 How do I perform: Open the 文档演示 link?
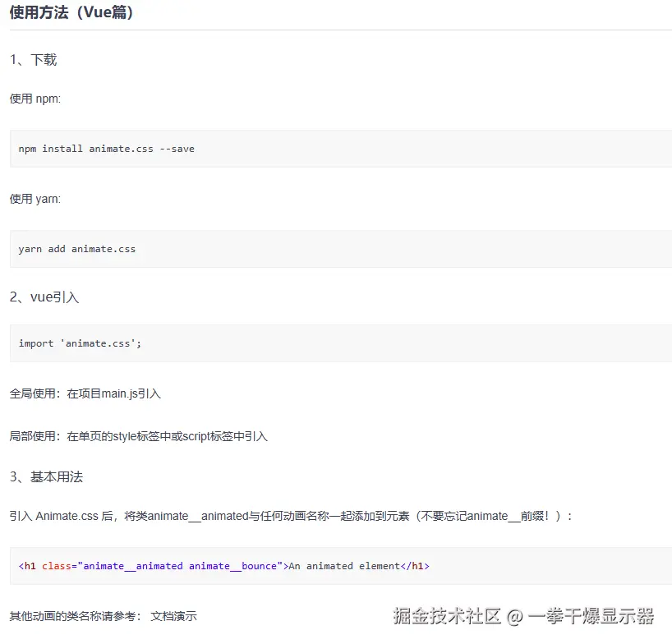click(x=173, y=615)
